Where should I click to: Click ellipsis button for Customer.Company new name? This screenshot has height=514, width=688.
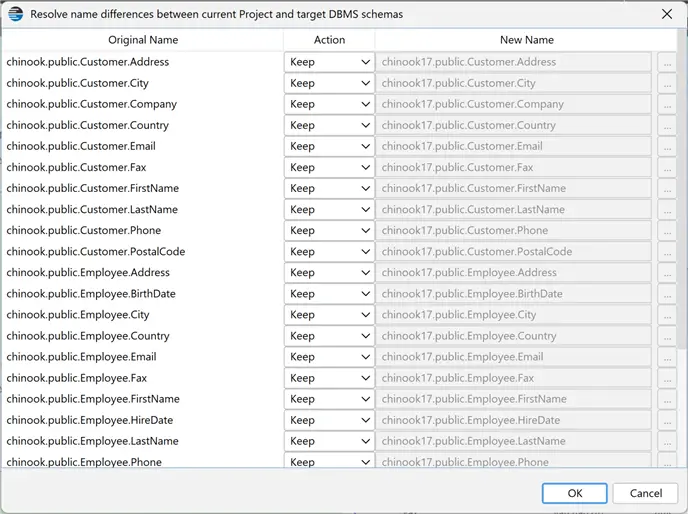(667, 104)
